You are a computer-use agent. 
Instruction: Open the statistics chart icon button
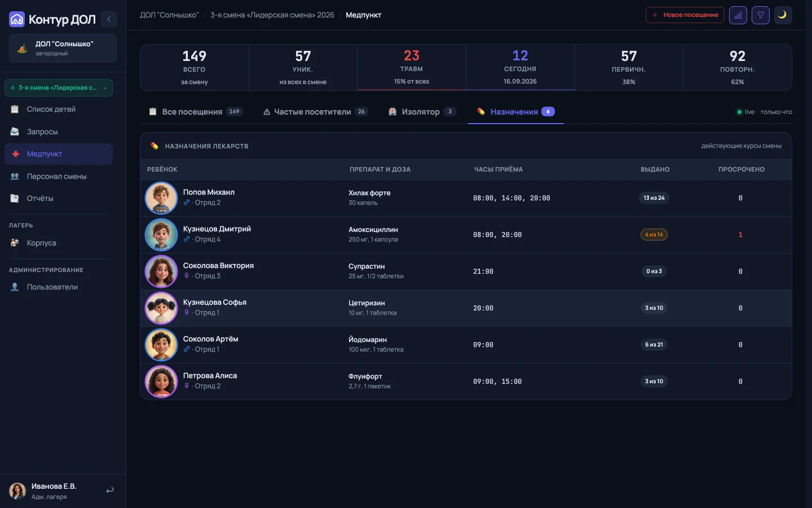tap(738, 15)
